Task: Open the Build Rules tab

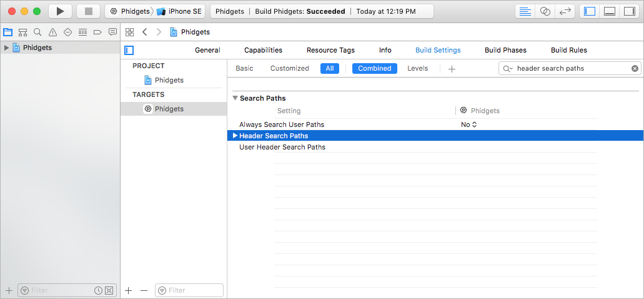Action: click(569, 50)
